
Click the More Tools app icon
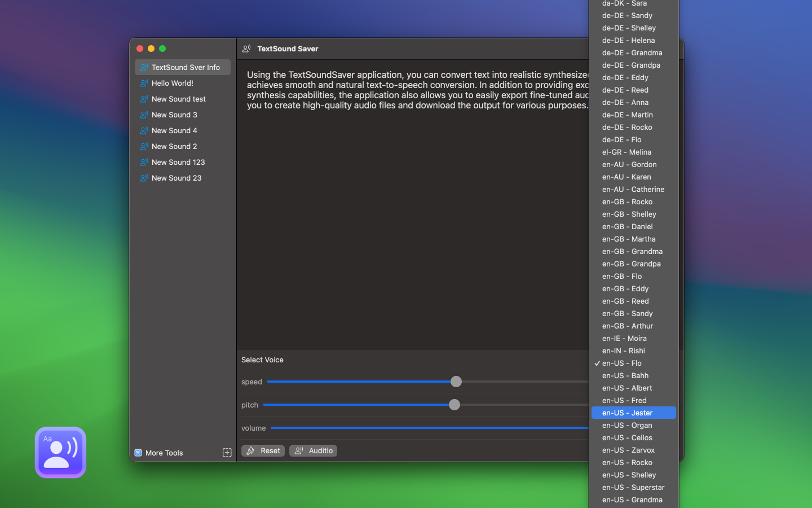[x=138, y=453]
